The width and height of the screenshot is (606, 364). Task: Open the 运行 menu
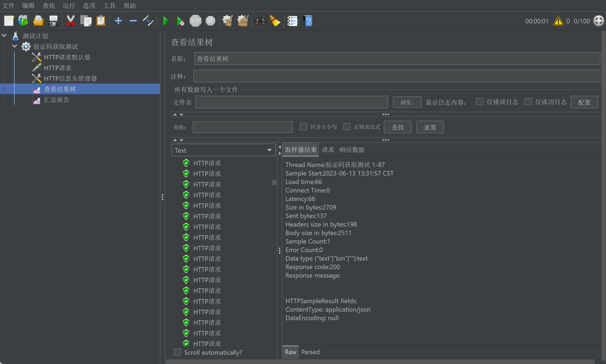69,6
